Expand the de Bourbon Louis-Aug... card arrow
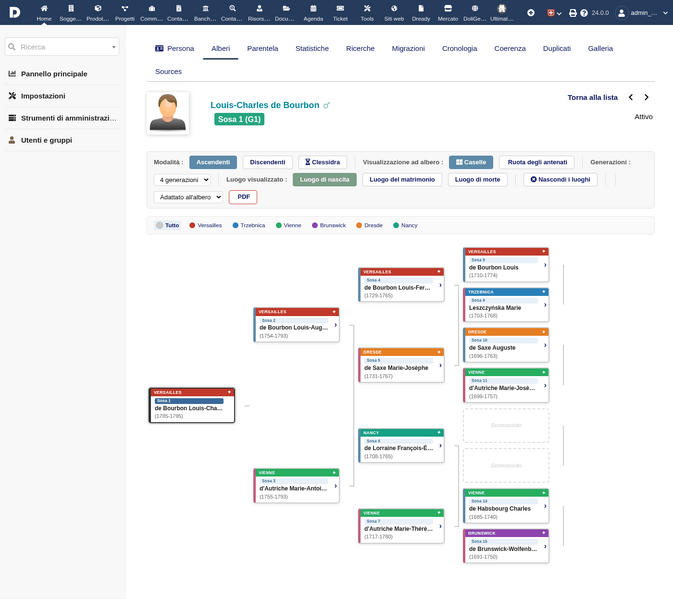 (336, 325)
